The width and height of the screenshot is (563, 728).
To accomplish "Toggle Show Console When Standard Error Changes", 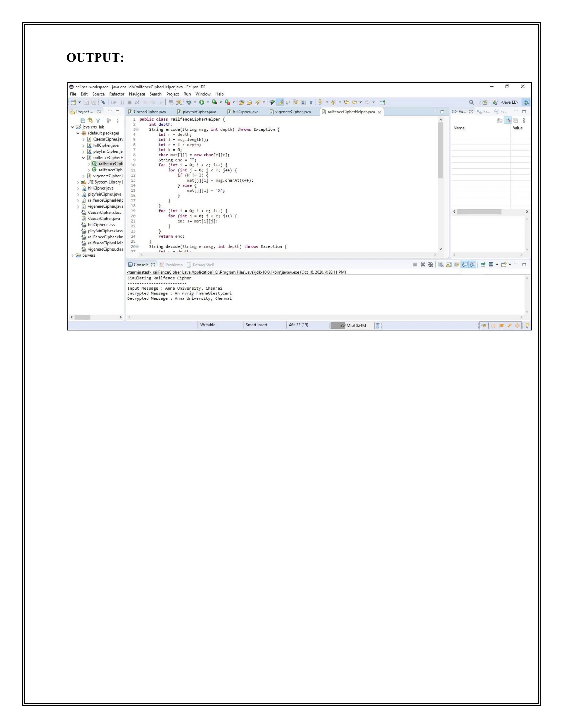I will [x=473, y=264].
